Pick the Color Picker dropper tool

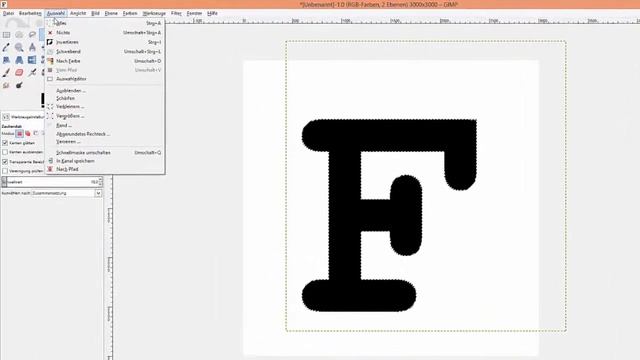pyautogui.click(x=6, y=48)
